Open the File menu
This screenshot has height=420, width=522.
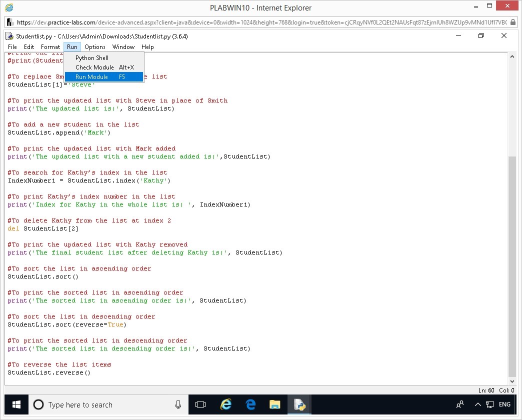(x=12, y=47)
